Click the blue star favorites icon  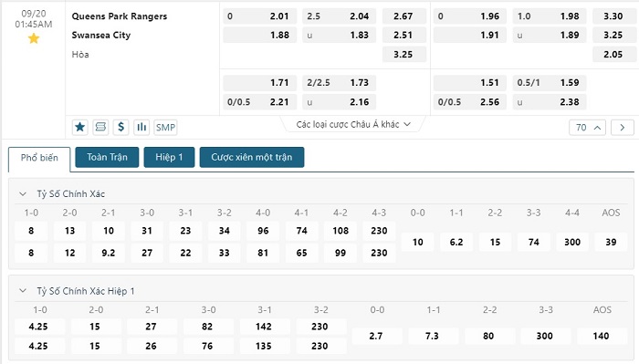[x=80, y=128]
